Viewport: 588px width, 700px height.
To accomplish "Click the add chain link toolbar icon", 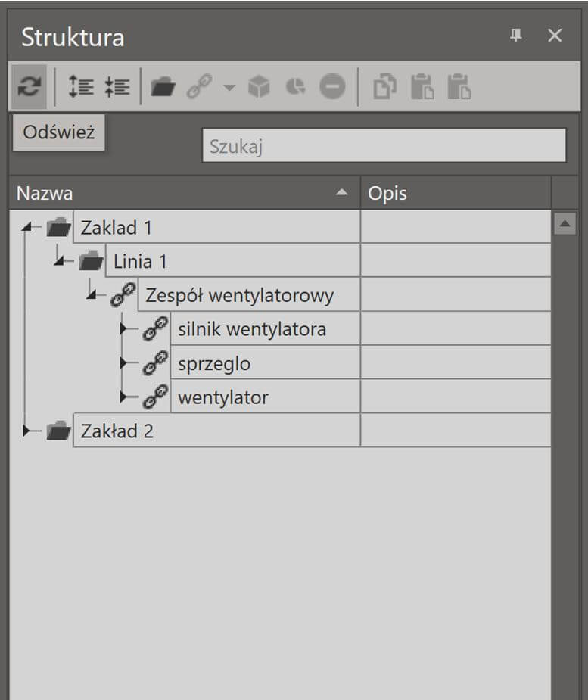I will [x=199, y=86].
